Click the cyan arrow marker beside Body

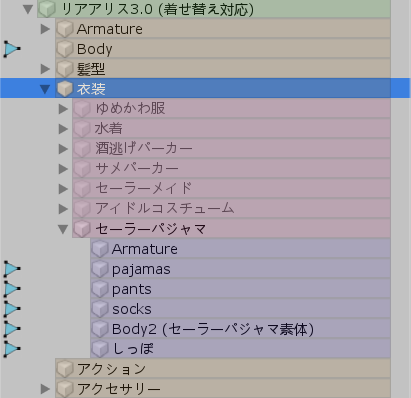(x=12, y=49)
